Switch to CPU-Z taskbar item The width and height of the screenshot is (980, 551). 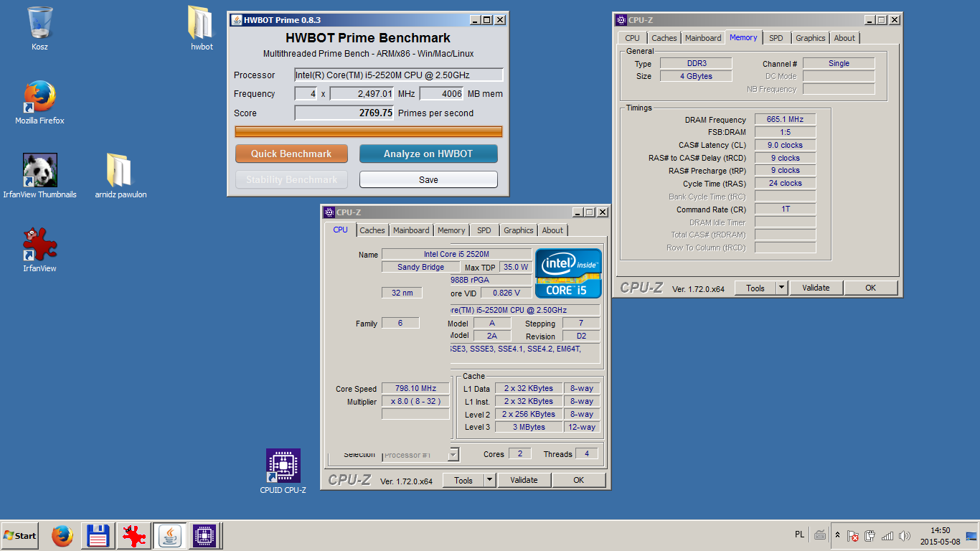[204, 536]
